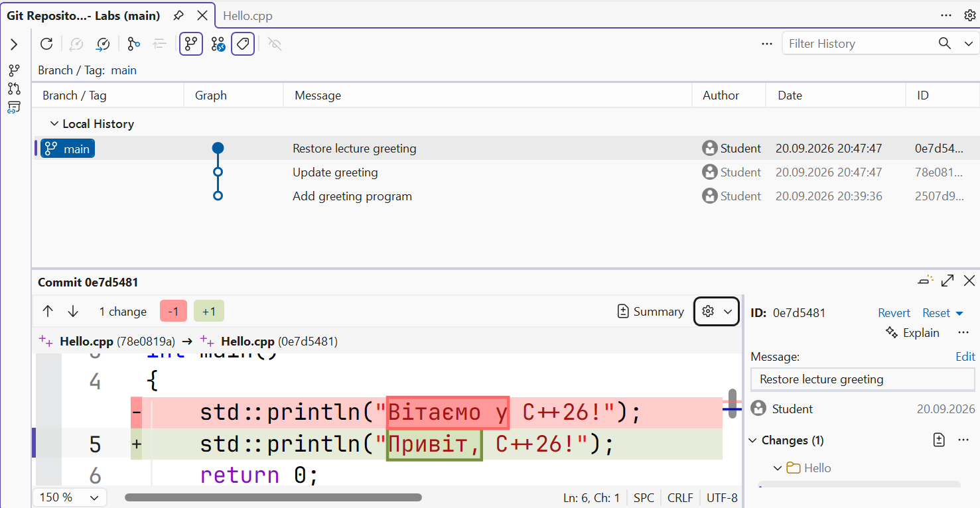Open the linked repository sidebar icon
The image size is (980, 508).
(x=14, y=107)
